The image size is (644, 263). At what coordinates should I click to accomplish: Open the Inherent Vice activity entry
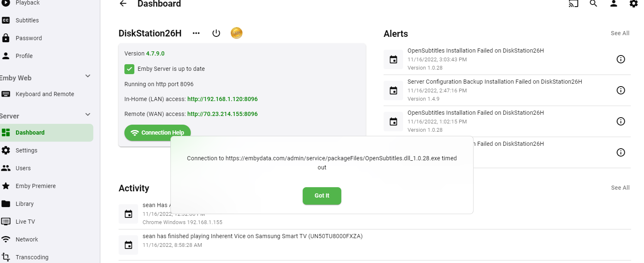pos(253,236)
